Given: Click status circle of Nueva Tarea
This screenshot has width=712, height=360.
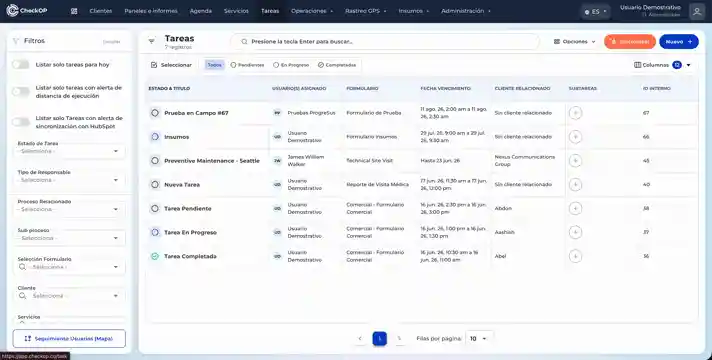Looking at the screenshot, I should pyautogui.click(x=155, y=185).
